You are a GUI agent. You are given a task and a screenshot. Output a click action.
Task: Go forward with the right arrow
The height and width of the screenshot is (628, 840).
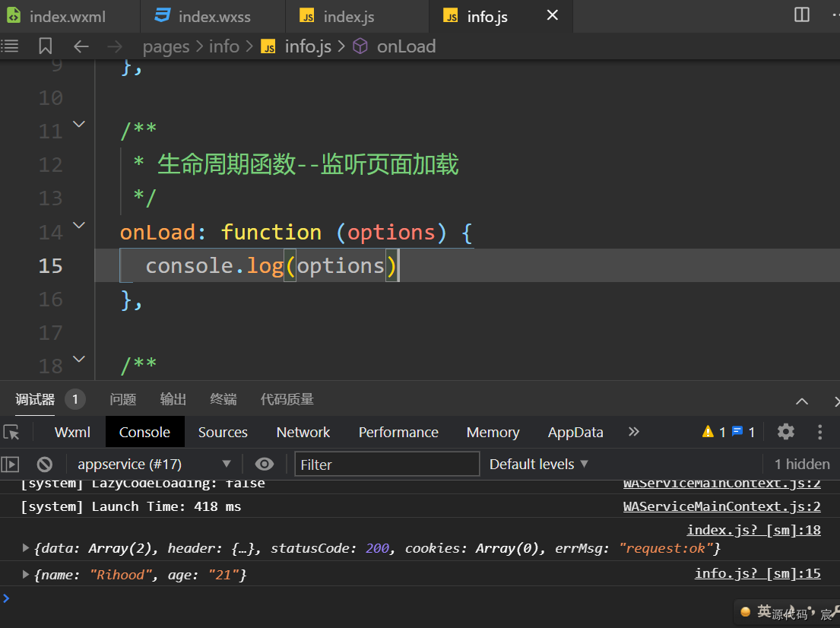115,46
